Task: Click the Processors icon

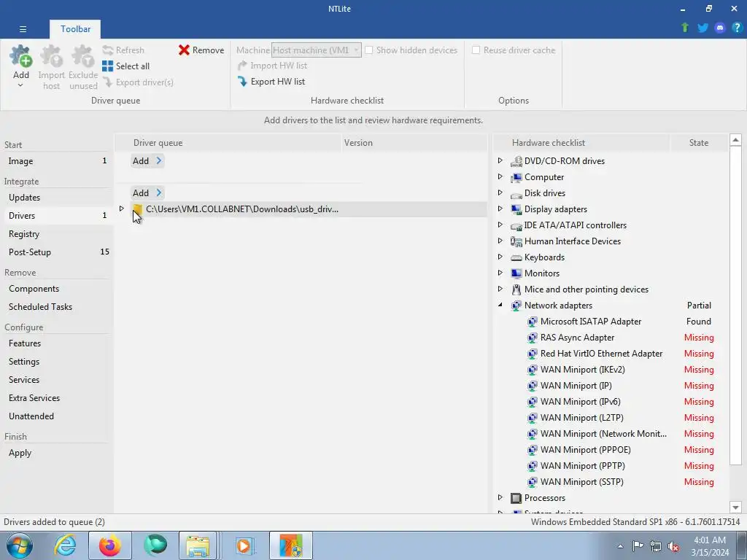Action: coord(516,498)
